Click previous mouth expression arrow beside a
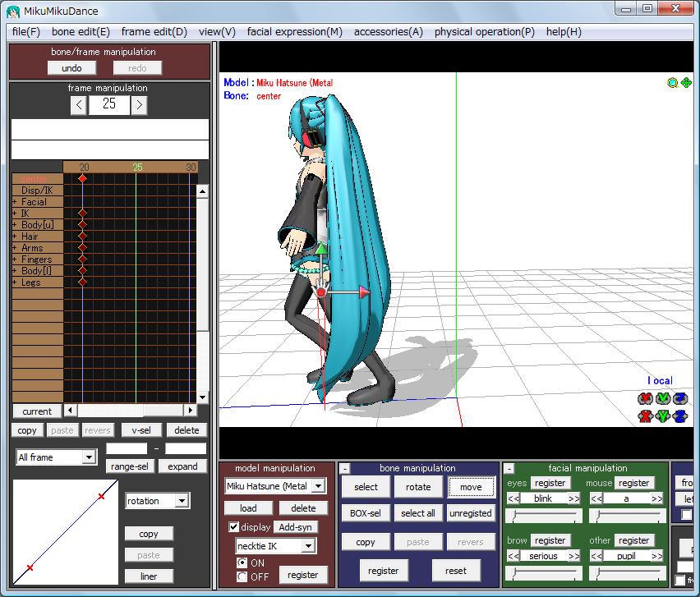 point(596,498)
